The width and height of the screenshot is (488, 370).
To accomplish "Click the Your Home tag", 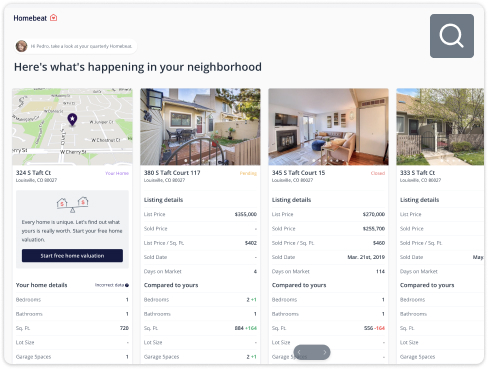I will [117, 173].
